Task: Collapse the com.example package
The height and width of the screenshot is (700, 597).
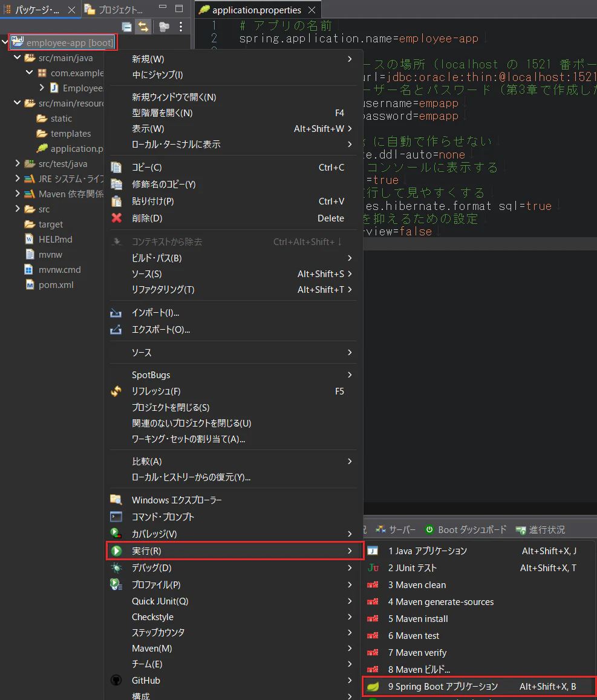Action: (x=30, y=73)
